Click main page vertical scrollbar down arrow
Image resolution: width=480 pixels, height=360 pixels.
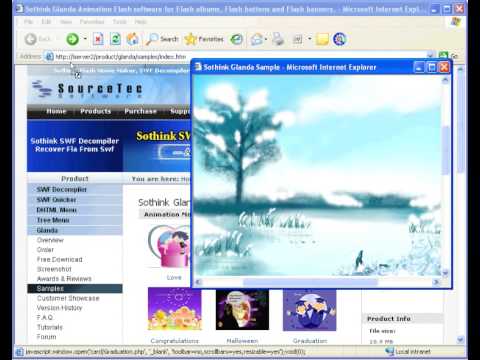click(x=460, y=340)
